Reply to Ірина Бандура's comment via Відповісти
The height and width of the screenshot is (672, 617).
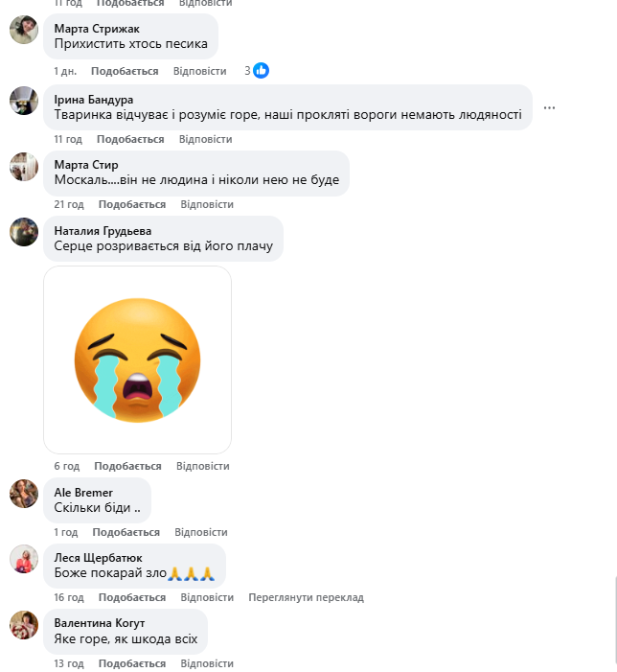(207, 139)
